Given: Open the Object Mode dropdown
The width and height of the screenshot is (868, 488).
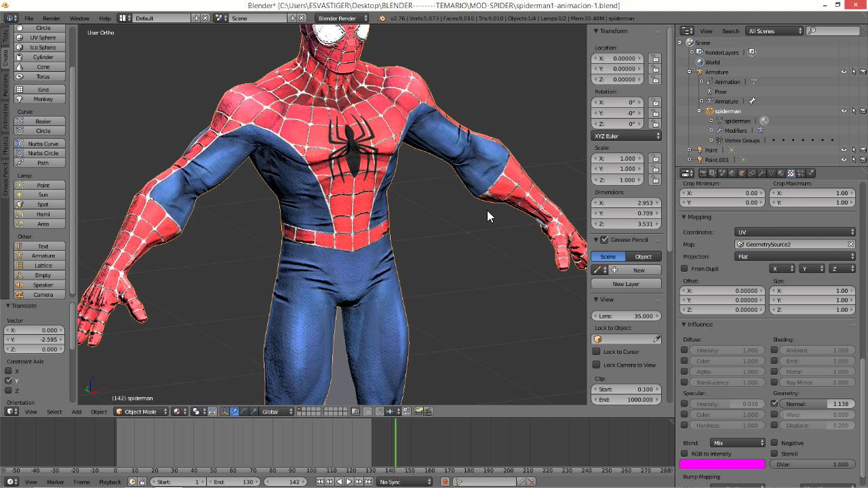Looking at the screenshot, I should (141, 411).
